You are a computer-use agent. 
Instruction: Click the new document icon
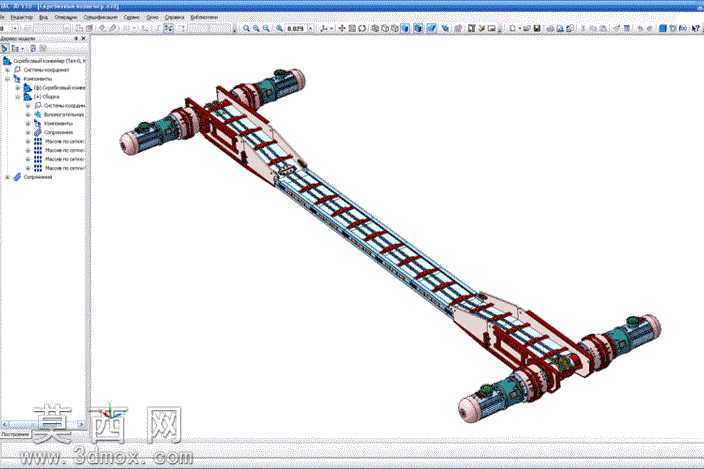pos(512,28)
